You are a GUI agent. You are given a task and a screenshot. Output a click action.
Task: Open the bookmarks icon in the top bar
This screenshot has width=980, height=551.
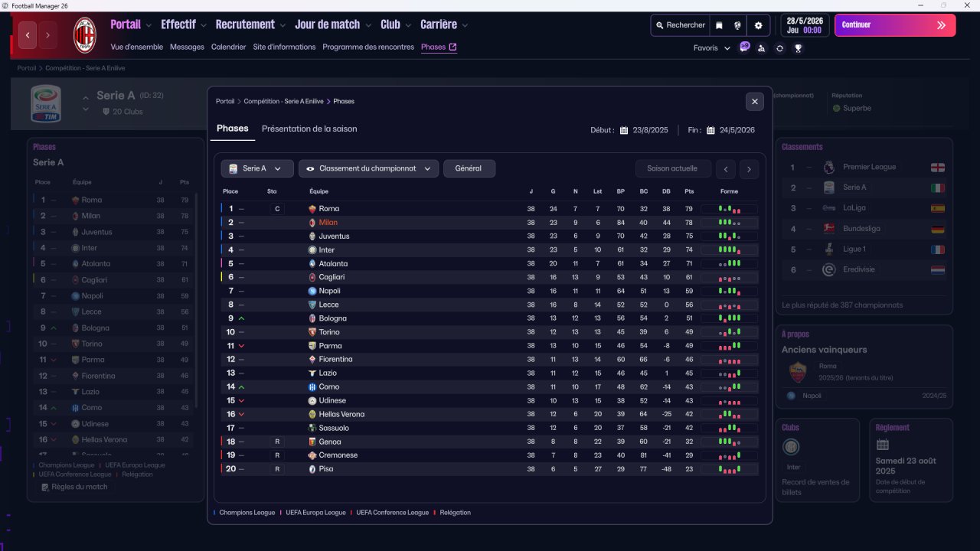pos(719,25)
